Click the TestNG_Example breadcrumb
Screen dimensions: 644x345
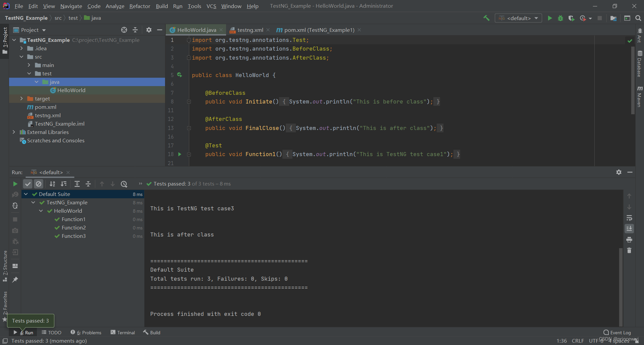coord(26,18)
